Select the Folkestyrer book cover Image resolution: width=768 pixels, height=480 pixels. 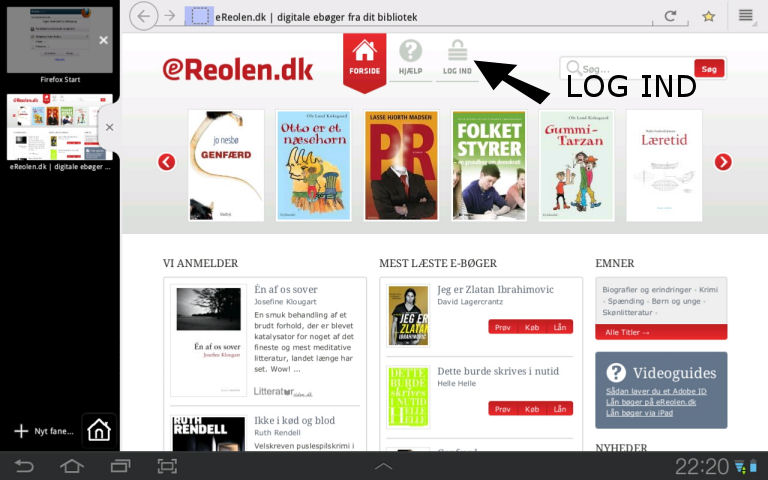click(489, 164)
